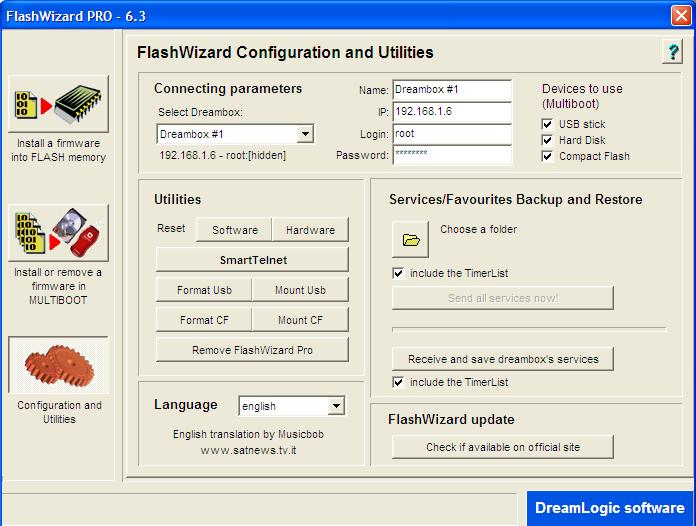Viewport: 696px width, 526px height.
Task: Open help with the question mark icon
Action: tap(672, 52)
